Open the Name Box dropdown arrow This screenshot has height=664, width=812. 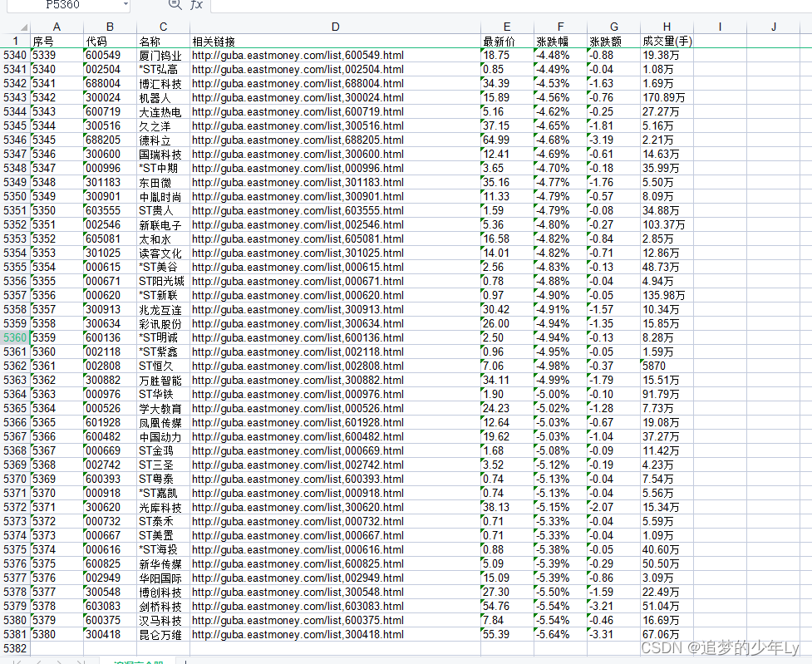point(125,5)
